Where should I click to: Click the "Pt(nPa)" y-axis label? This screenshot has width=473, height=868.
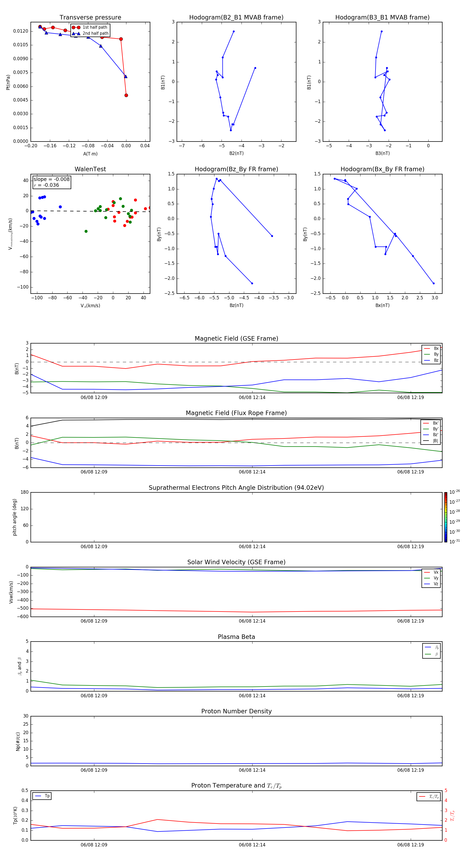8,82
